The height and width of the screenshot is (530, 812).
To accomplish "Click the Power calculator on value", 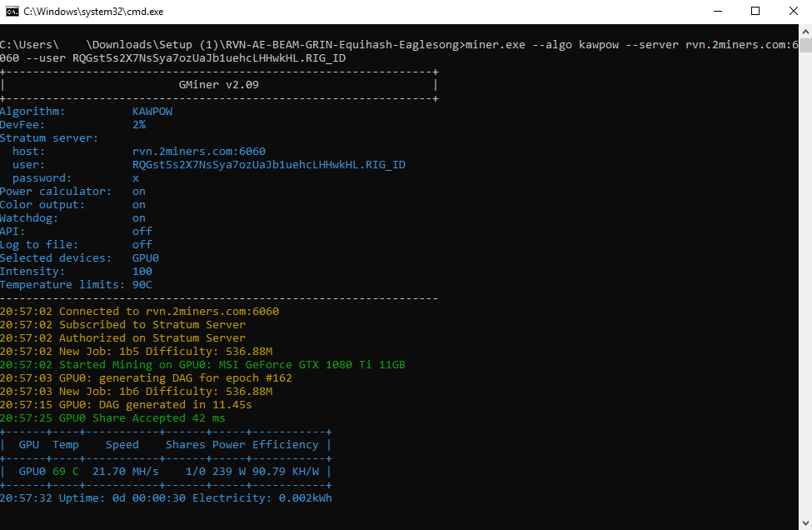I will pyautogui.click(x=139, y=191).
